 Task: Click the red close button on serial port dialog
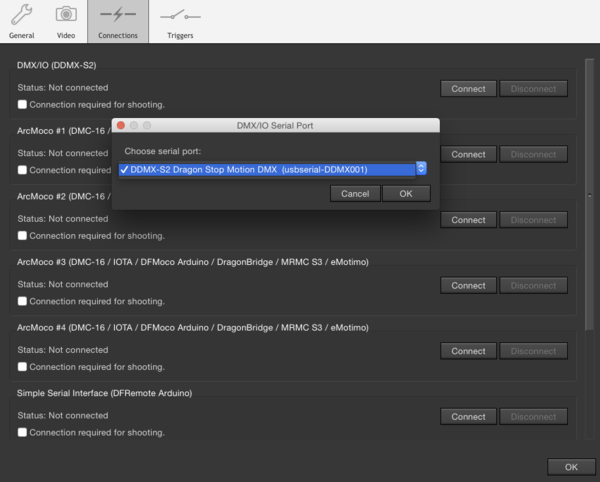coord(121,125)
